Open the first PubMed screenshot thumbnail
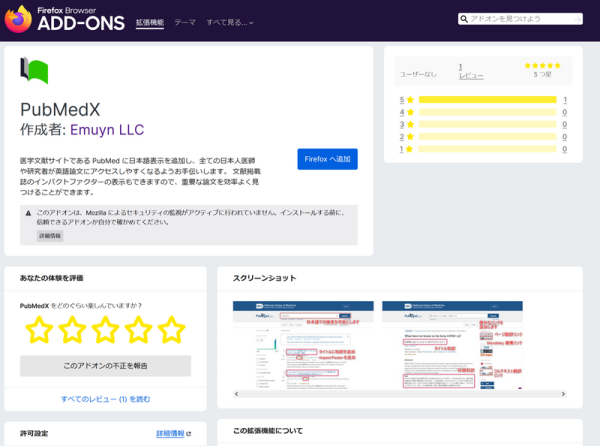The width and height of the screenshot is (600, 446). (303, 345)
